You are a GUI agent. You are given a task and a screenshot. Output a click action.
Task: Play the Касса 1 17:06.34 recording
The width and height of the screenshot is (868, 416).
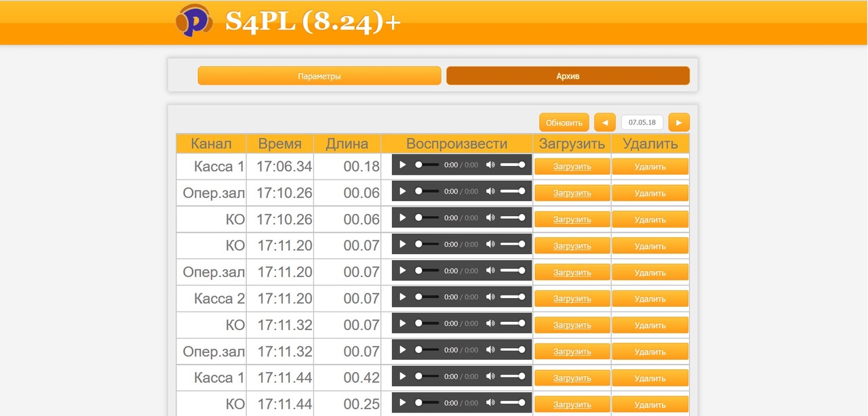(x=403, y=165)
